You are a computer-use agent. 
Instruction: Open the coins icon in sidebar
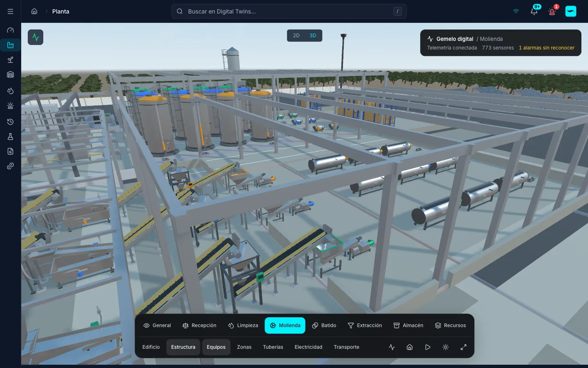point(11,166)
